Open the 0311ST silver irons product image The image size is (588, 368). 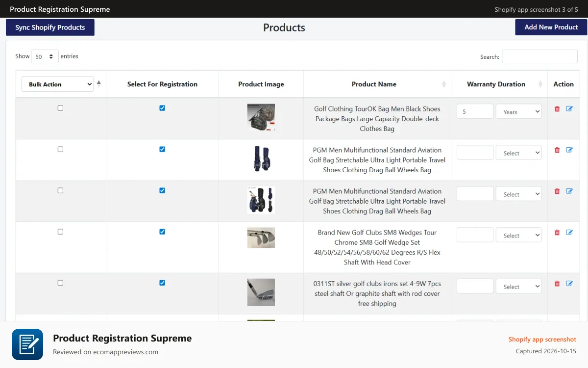[261, 292]
